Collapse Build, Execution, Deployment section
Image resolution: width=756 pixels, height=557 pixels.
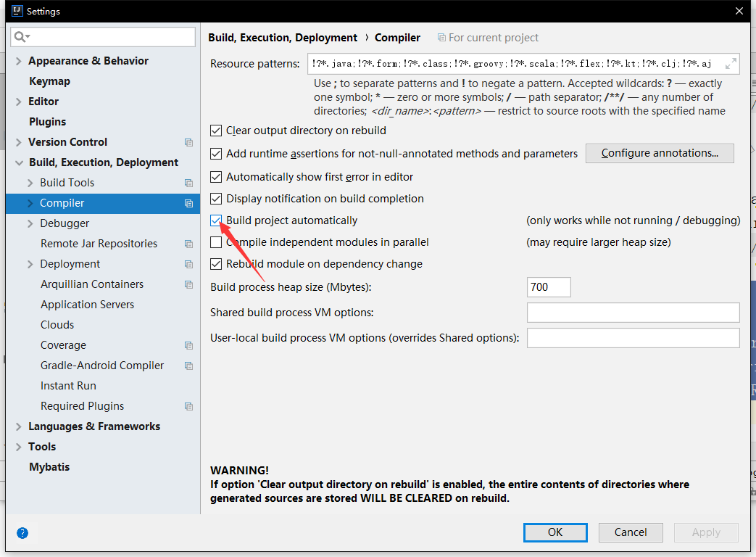tap(19, 163)
